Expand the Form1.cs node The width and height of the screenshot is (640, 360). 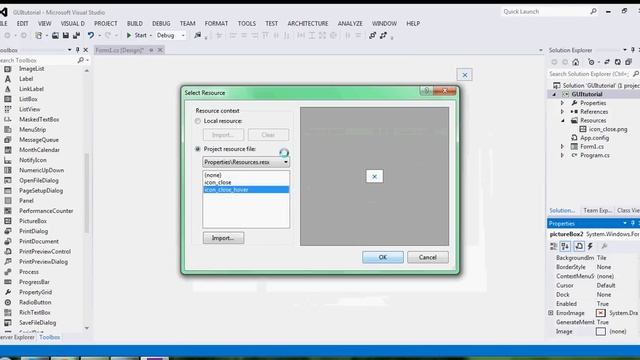tap(562, 147)
